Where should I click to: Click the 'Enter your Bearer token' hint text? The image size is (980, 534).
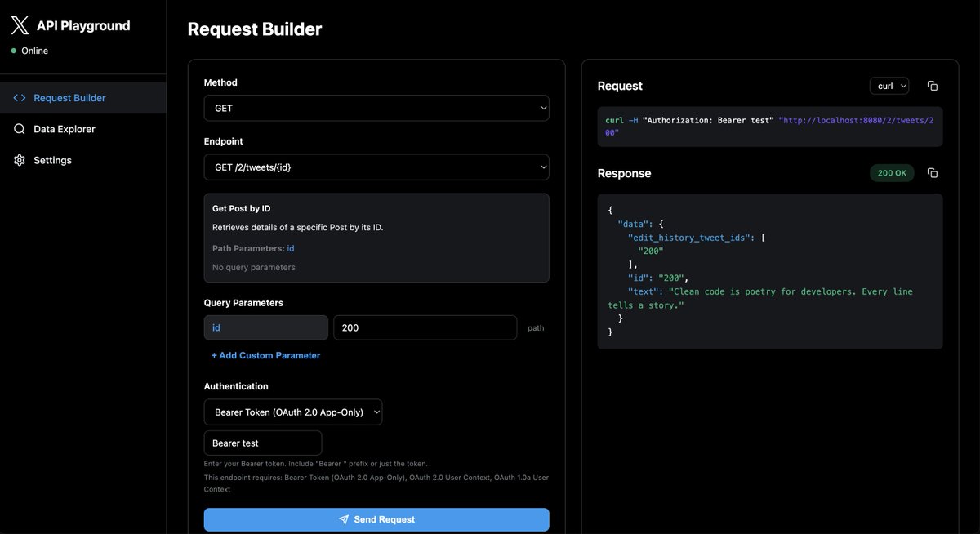(x=316, y=464)
